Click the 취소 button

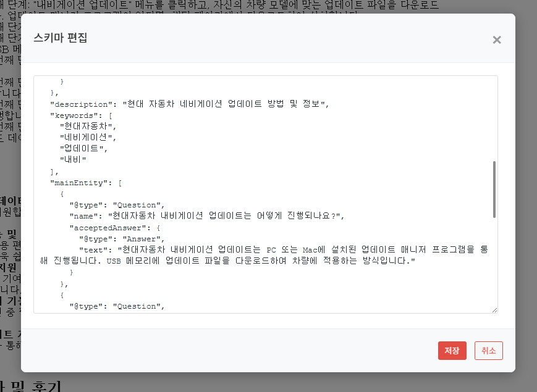point(488,351)
